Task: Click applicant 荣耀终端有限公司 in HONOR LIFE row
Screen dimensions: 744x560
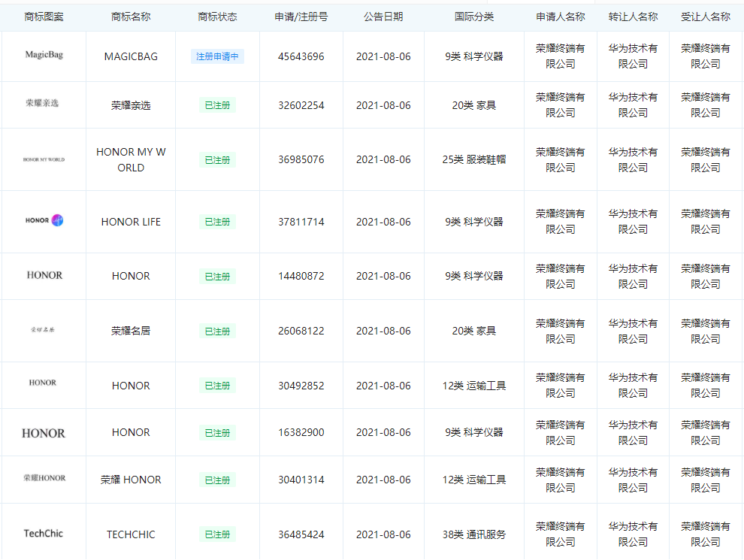Action: tap(561, 222)
